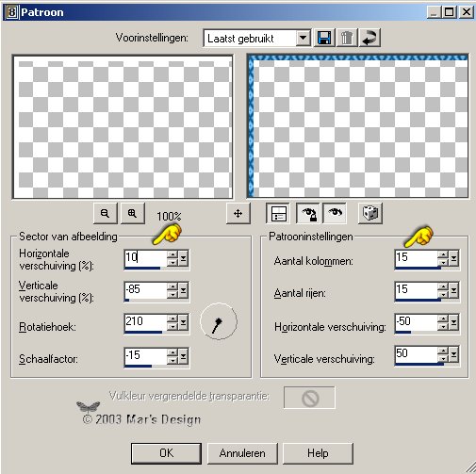The width and height of the screenshot is (476, 474).
Task: Click the OK button
Action: 166,453
